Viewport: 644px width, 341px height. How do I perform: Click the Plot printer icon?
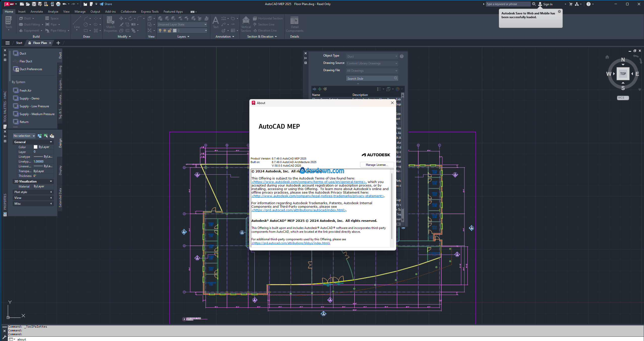pos(58,4)
